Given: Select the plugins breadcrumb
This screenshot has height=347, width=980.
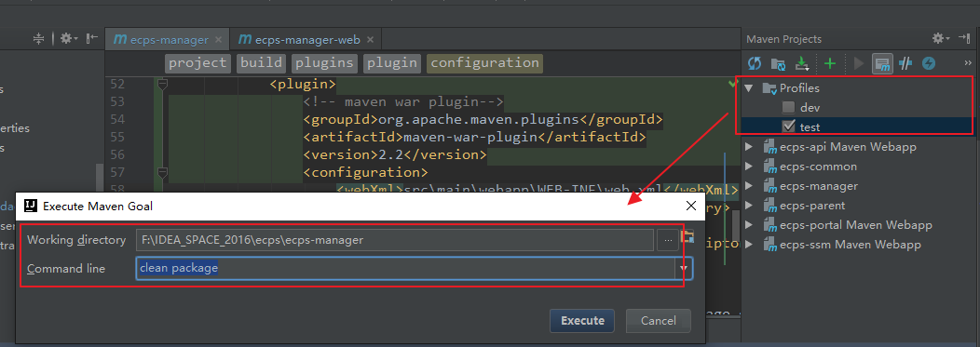Looking at the screenshot, I should point(325,63).
